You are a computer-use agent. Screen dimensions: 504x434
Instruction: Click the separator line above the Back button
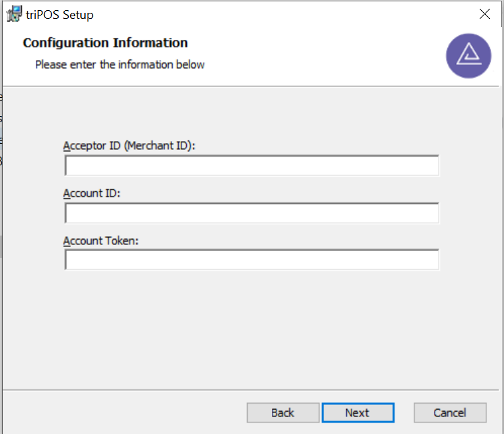point(251,390)
